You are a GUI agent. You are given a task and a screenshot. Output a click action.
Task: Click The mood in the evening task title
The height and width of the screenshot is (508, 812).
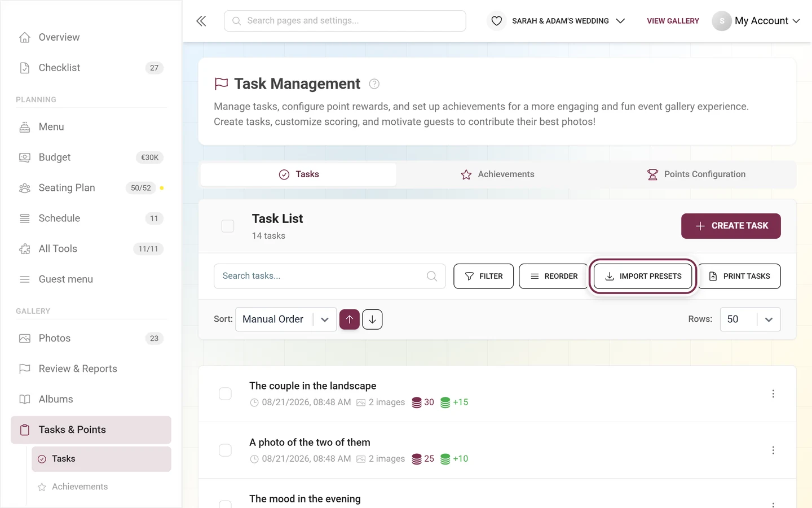pos(305,499)
